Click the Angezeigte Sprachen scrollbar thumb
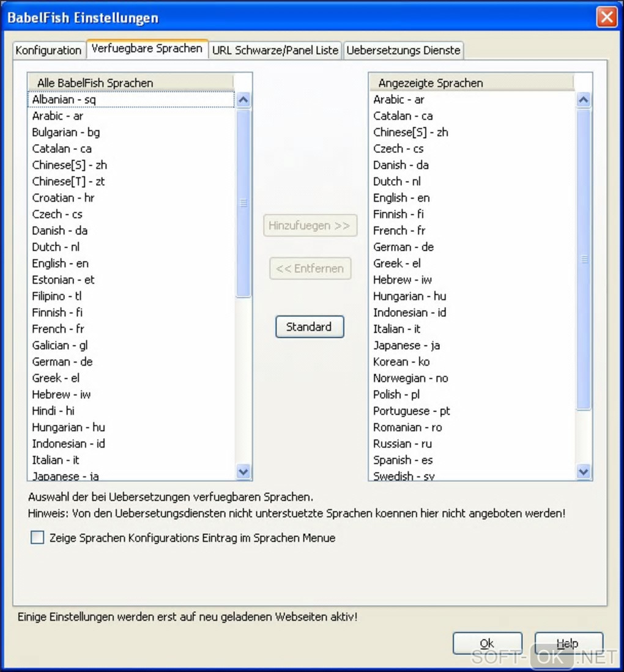This screenshot has height=672, width=624. [x=584, y=259]
